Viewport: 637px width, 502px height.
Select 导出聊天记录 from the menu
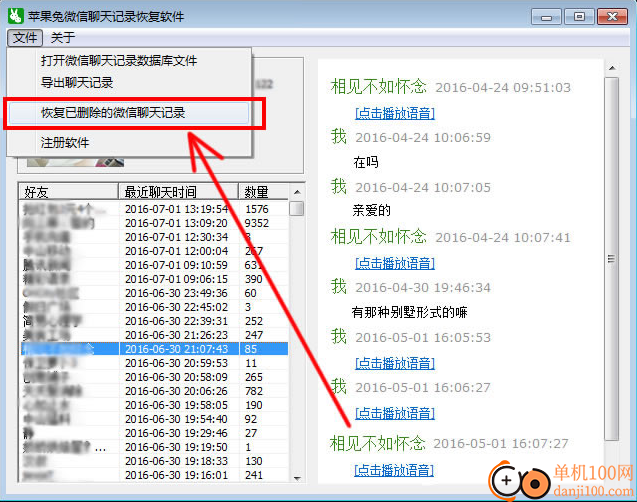[129, 82]
